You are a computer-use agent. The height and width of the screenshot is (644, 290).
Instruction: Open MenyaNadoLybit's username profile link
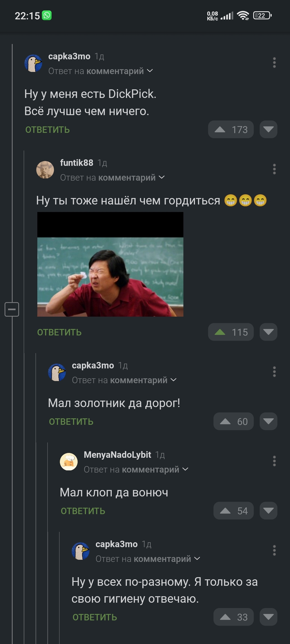pos(117,455)
